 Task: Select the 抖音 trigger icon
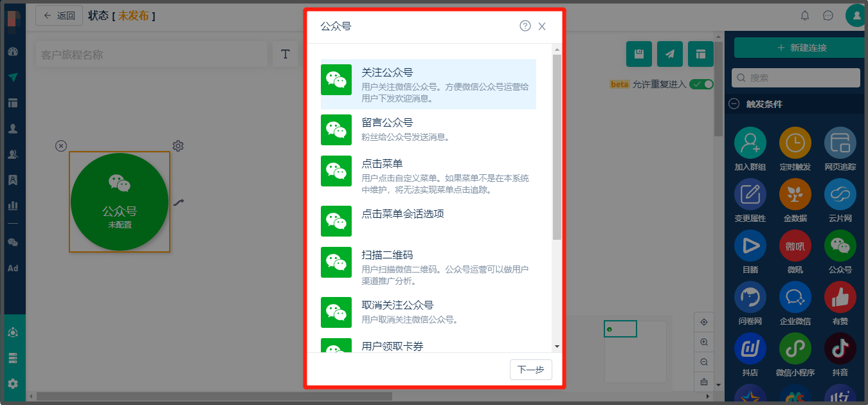(x=840, y=348)
